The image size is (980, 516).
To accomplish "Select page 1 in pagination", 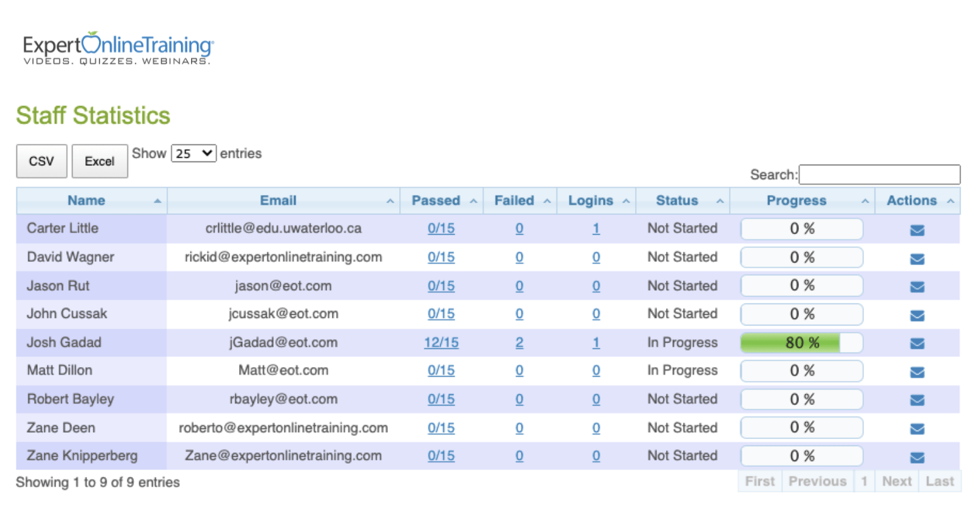I will click(864, 481).
